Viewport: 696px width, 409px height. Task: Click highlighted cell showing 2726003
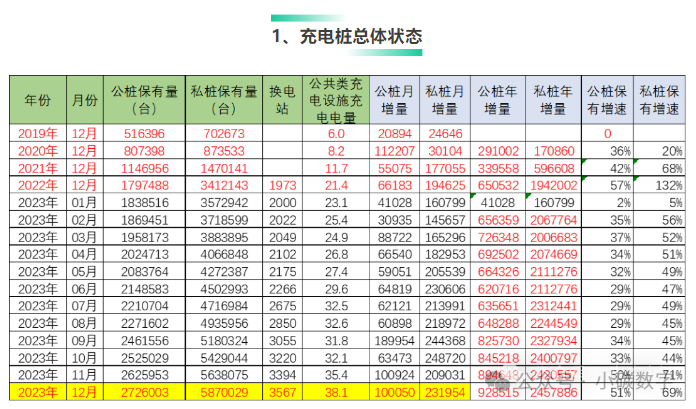pyautogui.click(x=144, y=392)
